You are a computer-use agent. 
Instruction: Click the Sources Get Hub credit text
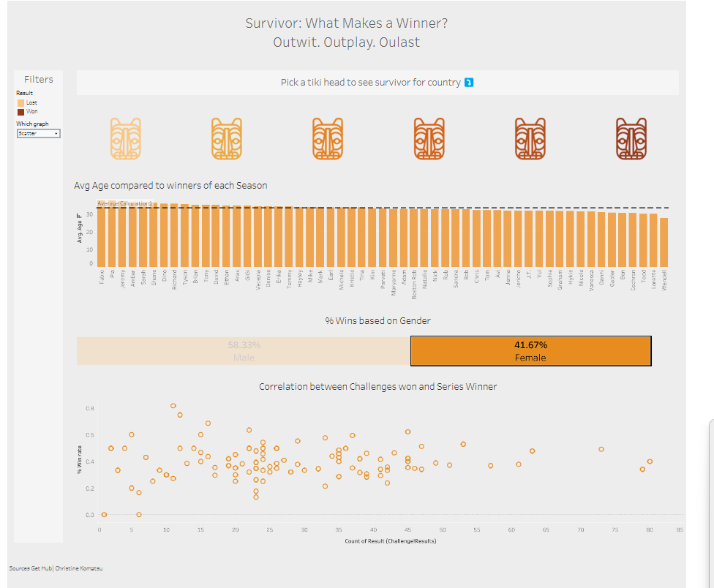pyautogui.click(x=56, y=568)
